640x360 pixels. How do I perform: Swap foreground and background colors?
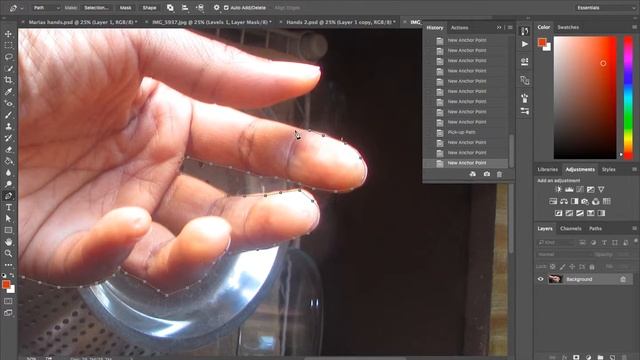(12, 275)
